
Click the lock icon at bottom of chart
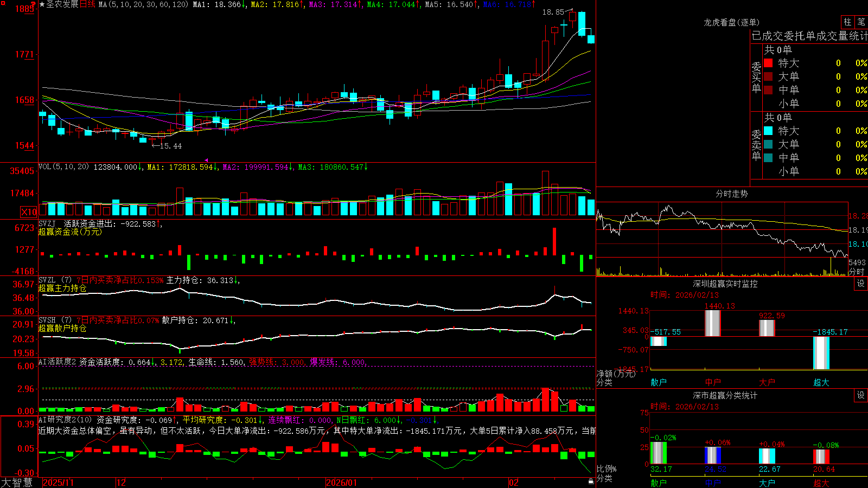pyautogui.click(x=591, y=481)
